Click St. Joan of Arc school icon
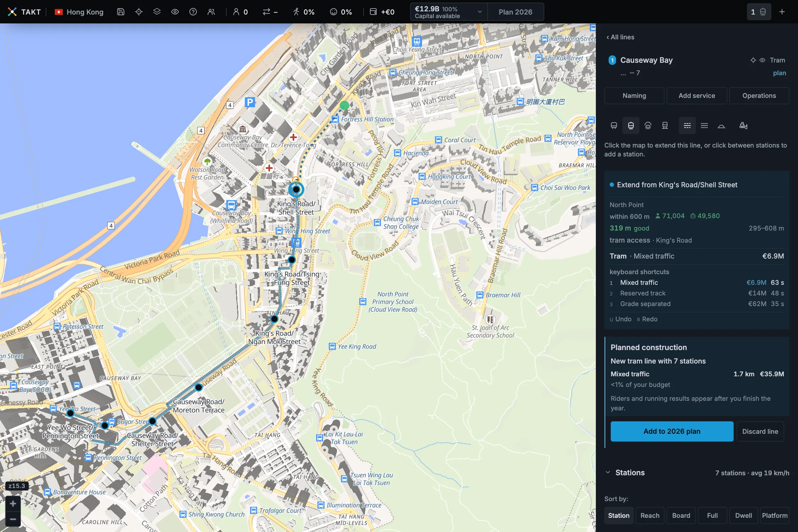Screen dimensions: 798x532 pos(490,320)
